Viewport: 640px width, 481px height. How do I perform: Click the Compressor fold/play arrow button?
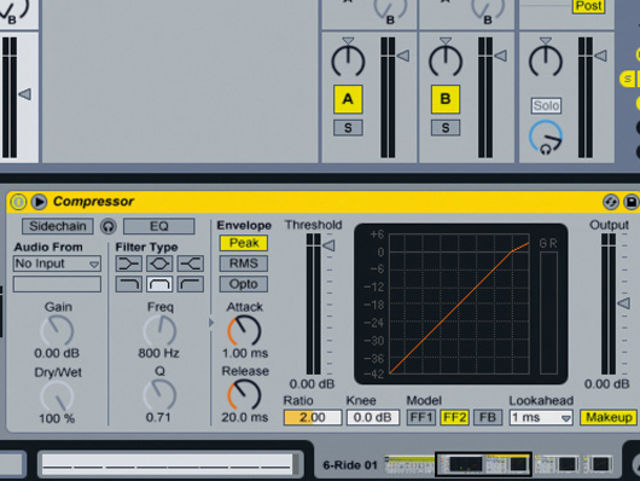tap(39, 202)
